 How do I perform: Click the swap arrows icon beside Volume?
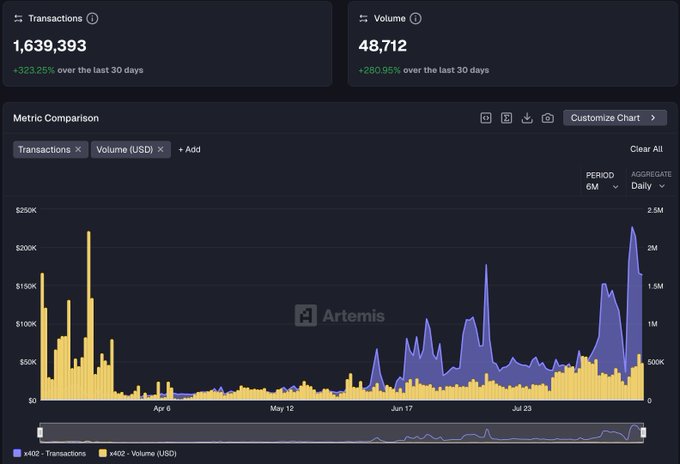[363, 18]
